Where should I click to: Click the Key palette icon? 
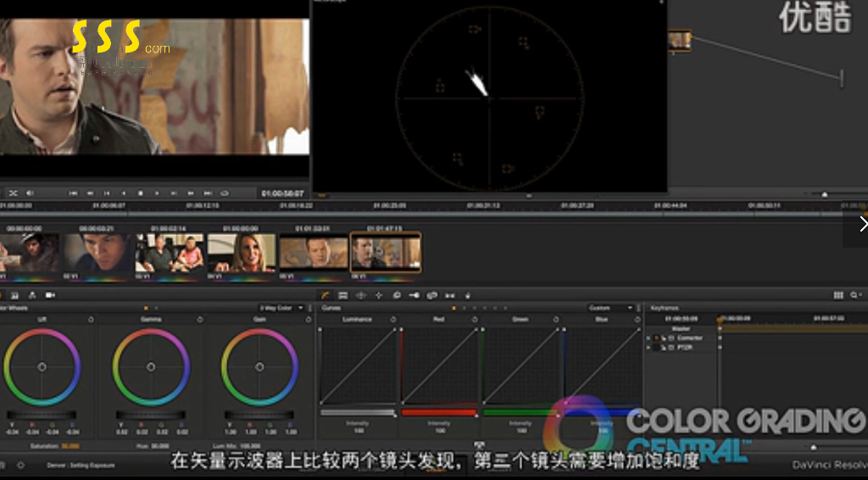pos(414,295)
